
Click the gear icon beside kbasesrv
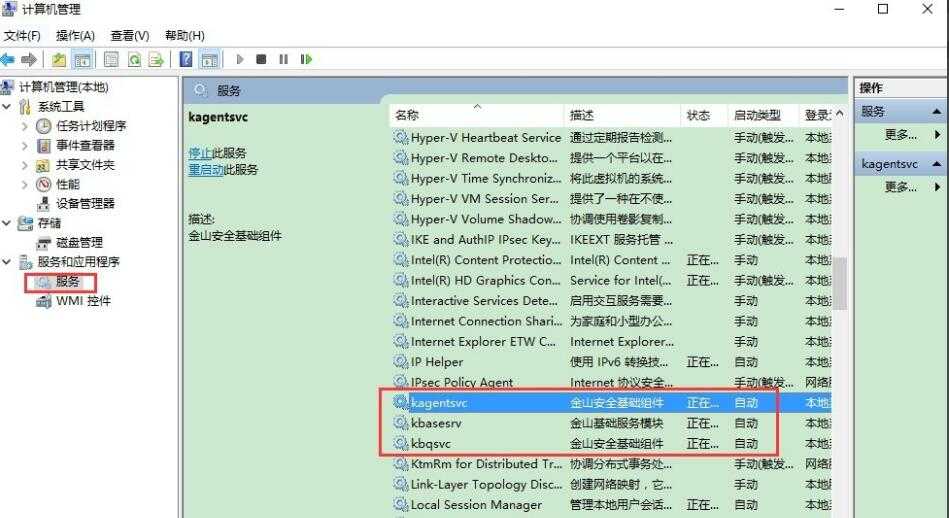click(x=401, y=423)
